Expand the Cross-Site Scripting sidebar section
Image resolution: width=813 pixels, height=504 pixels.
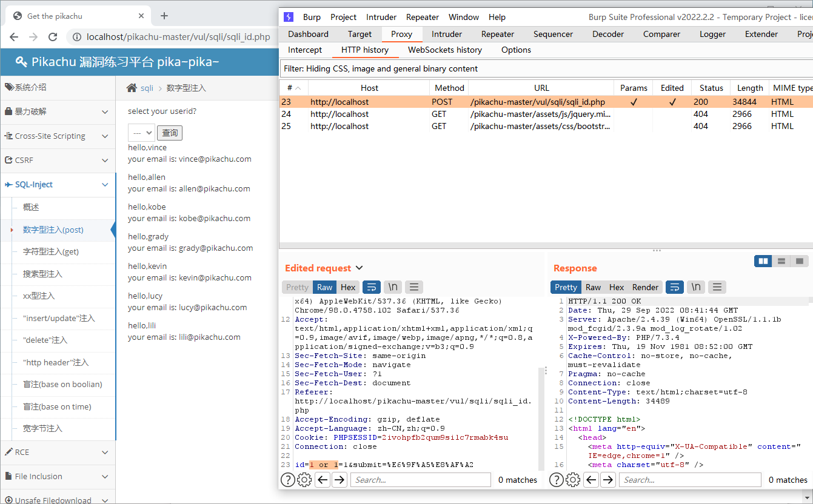58,136
